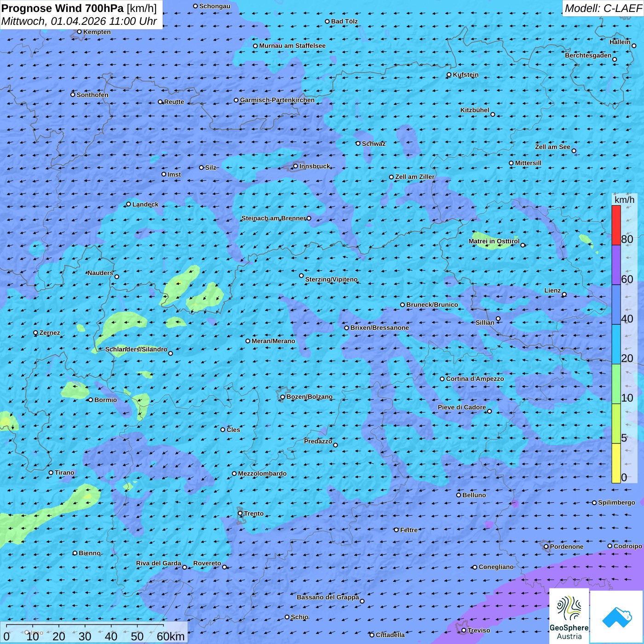
Task: Click the '60km' scale bar label
Action: 171,636
